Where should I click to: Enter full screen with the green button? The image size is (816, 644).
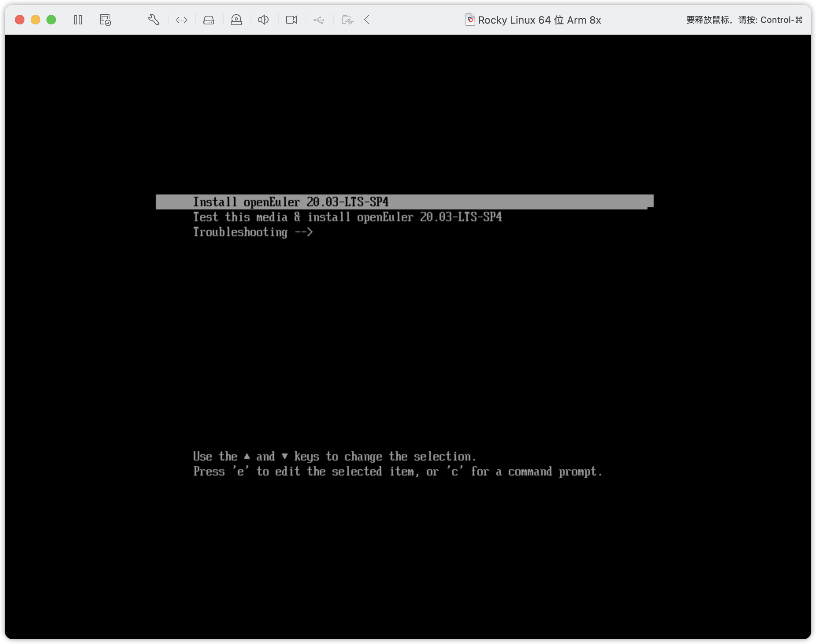pyautogui.click(x=51, y=20)
